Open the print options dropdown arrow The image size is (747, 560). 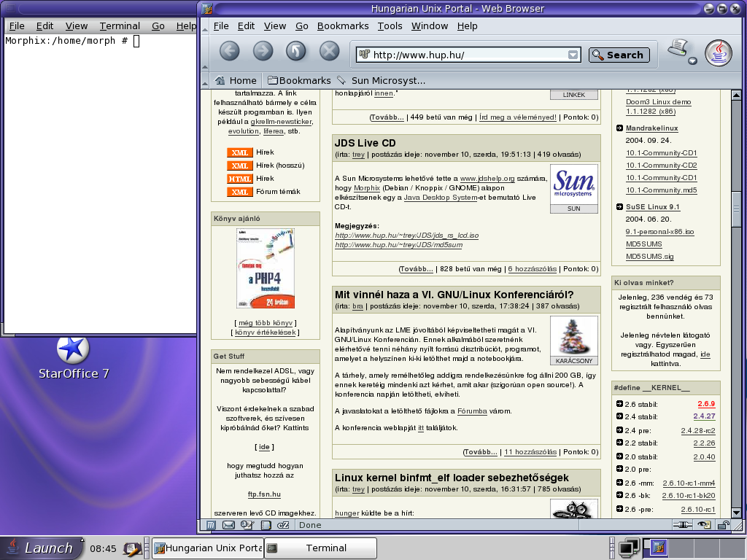(x=693, y=61)
